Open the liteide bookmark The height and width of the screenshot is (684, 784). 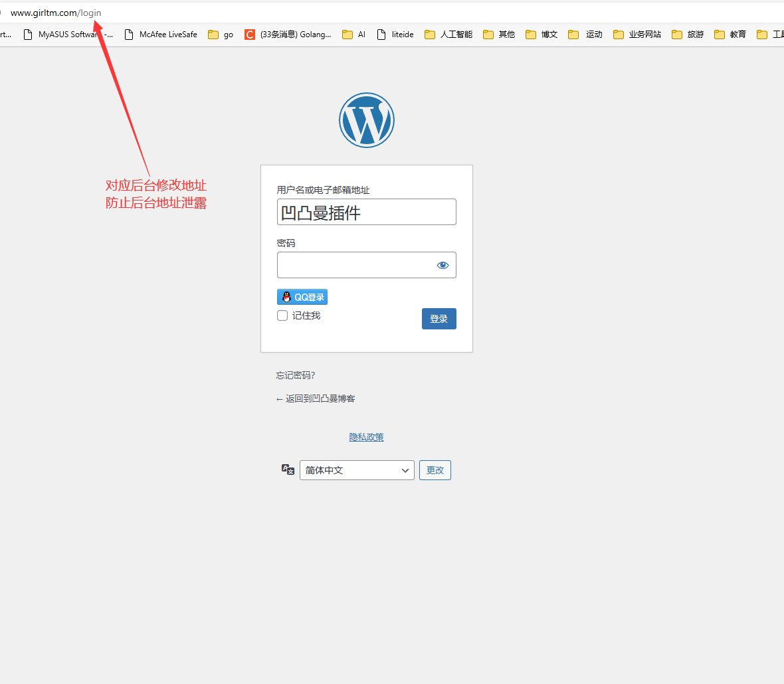pyautogui.click(x=395, y=35)
